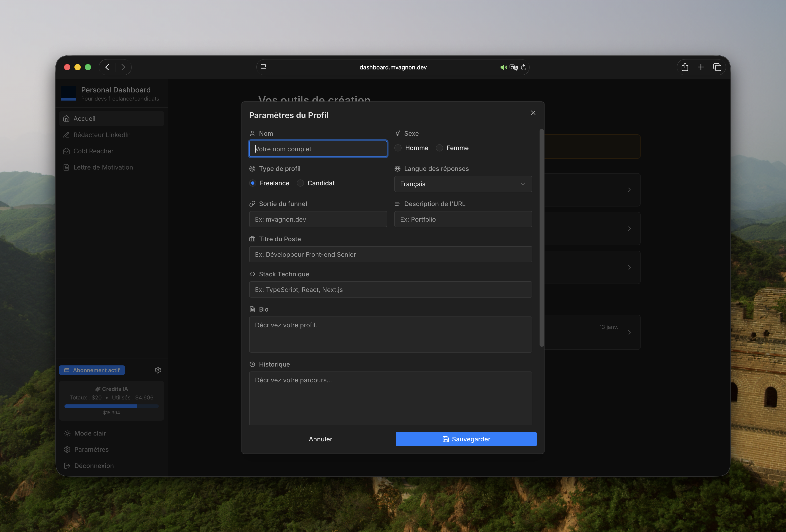This screenshot has height=532, width=786.
Task: Choose the Candidat profile type
Action: (x=300, y=183)
